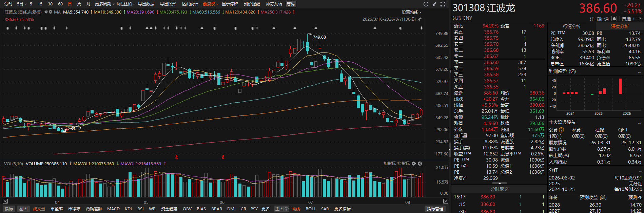644x213 pixels.
Task: Open the 5日 multi-day dropdown
Action: 22,4
